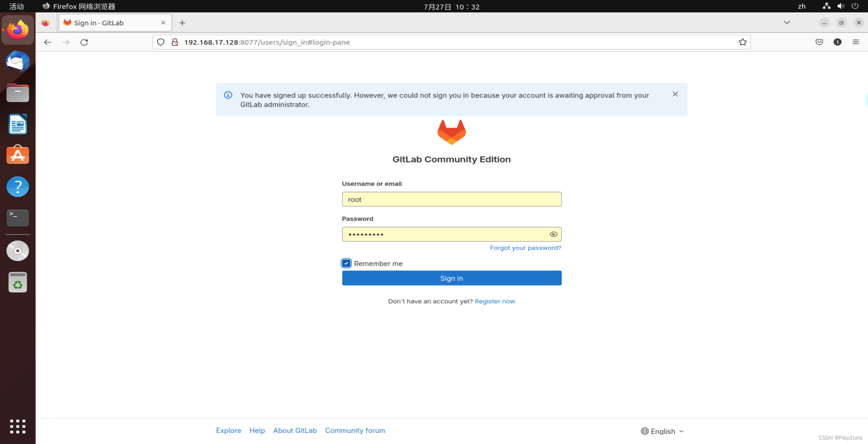Viewport: 868px width, 444px height.
Task: Select the Explore menu item
Action: pyautogui.click(x=228, y=430)
